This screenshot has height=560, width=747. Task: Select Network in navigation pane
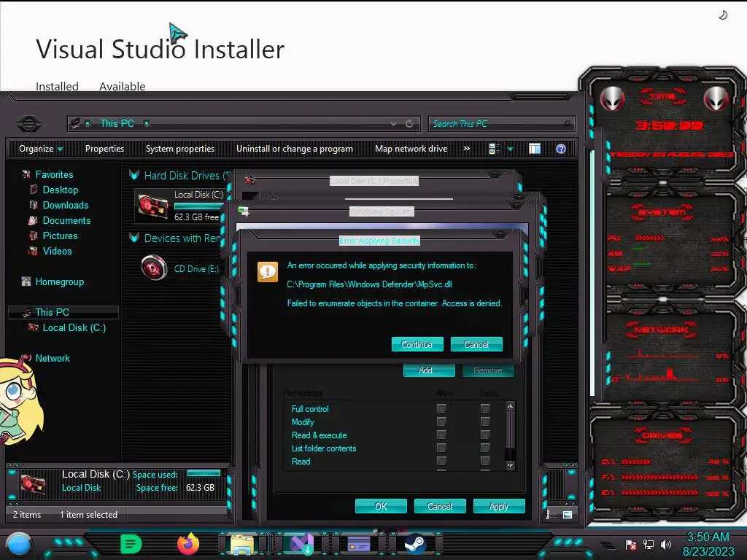tap(53, 358)
